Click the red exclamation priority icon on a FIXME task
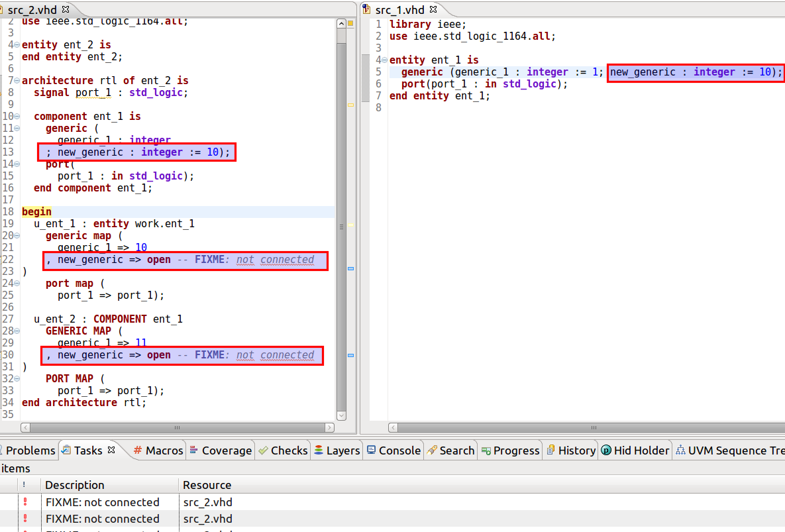The height and width of the screenshot is (532, 785). [25, 502]
